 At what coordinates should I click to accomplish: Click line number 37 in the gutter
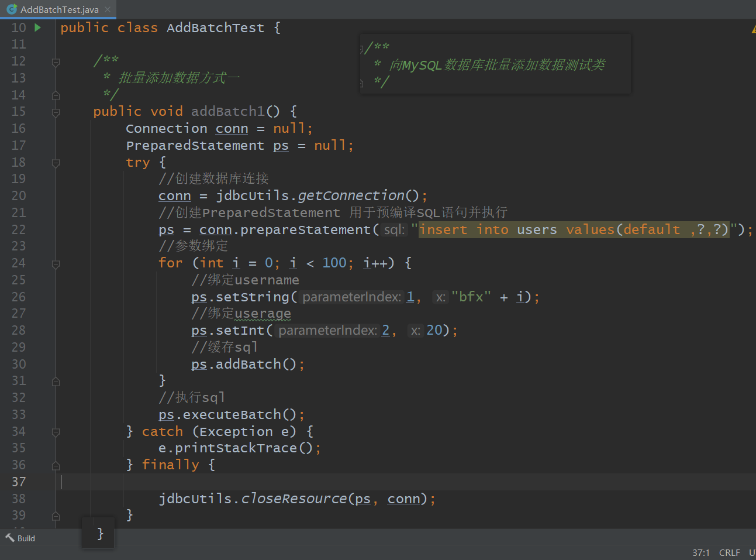pos(19,482)
